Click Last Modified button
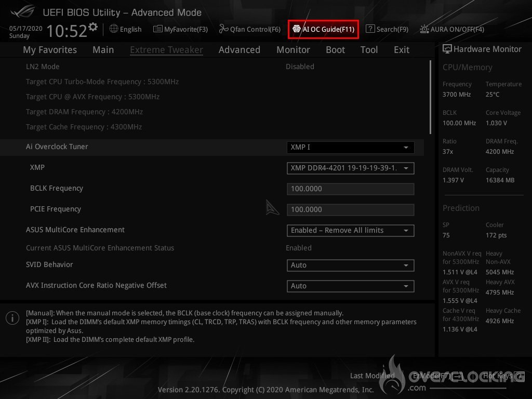The image size is (532, 399). 372,376
